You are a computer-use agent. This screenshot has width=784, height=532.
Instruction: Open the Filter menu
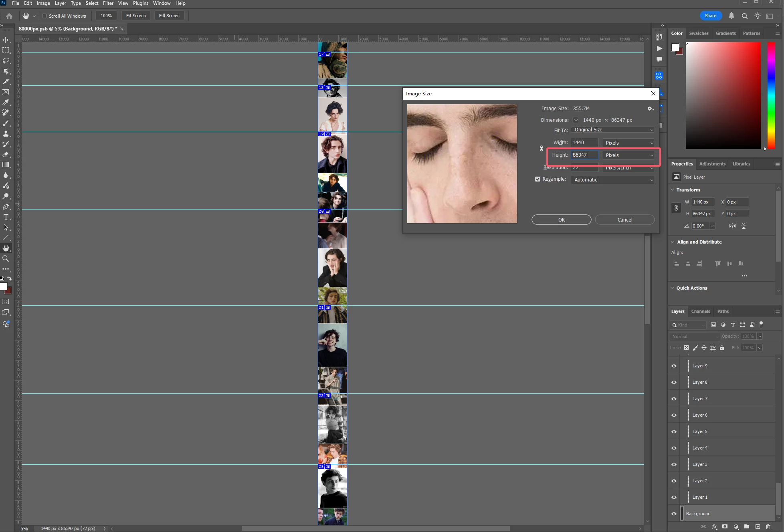point(108,3)
